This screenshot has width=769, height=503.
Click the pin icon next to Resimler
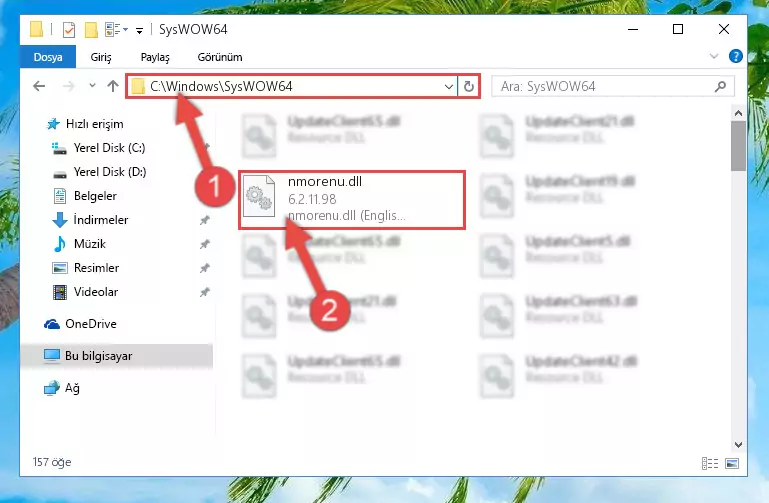pyautogui.click(x=205, y=268)
